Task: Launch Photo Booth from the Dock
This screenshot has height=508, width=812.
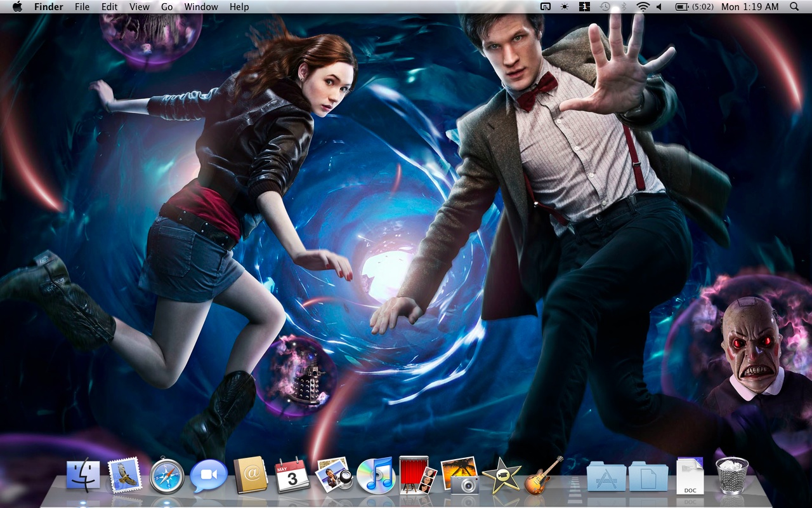Action: tap(417, 475)
